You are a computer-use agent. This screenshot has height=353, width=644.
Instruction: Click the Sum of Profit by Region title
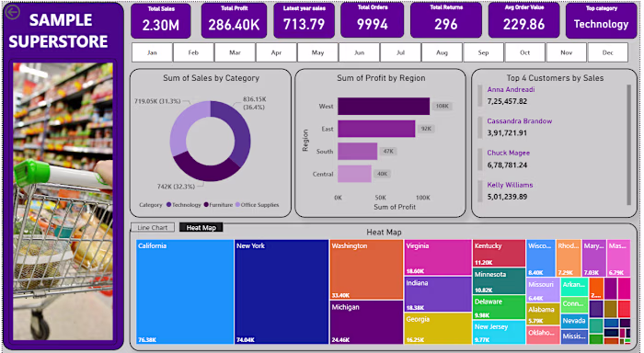point(381,78)
